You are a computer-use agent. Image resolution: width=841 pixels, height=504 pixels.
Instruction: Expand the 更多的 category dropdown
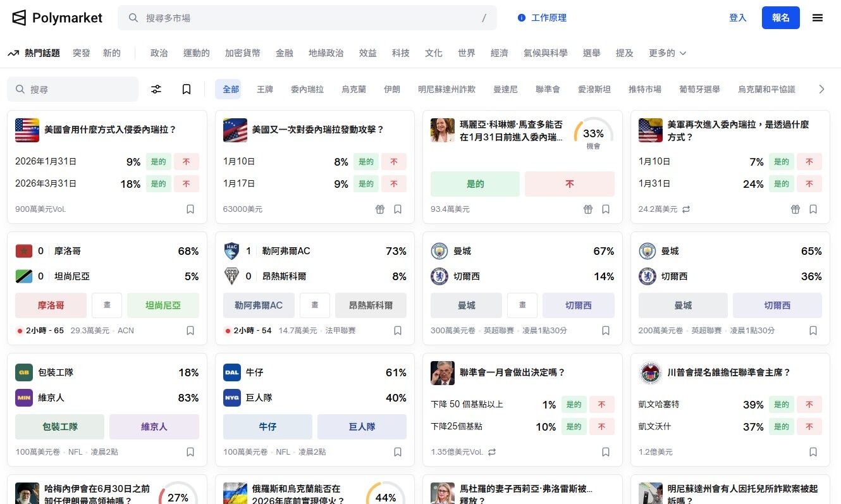tap(667, 53)
